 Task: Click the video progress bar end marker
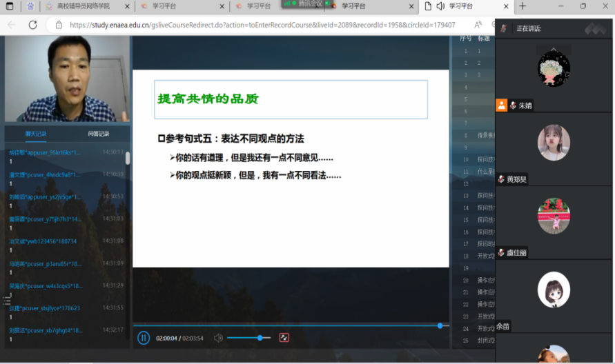(x=440, y=325)
